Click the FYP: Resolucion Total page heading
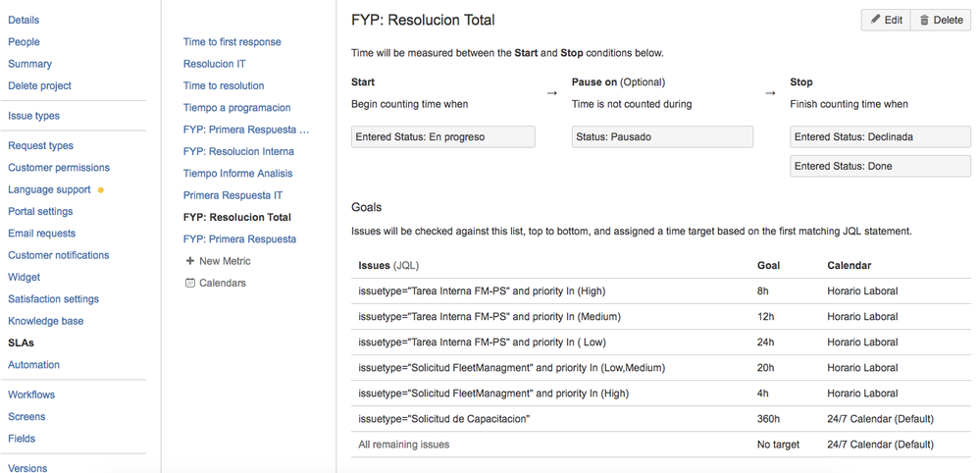 (423, 20)
